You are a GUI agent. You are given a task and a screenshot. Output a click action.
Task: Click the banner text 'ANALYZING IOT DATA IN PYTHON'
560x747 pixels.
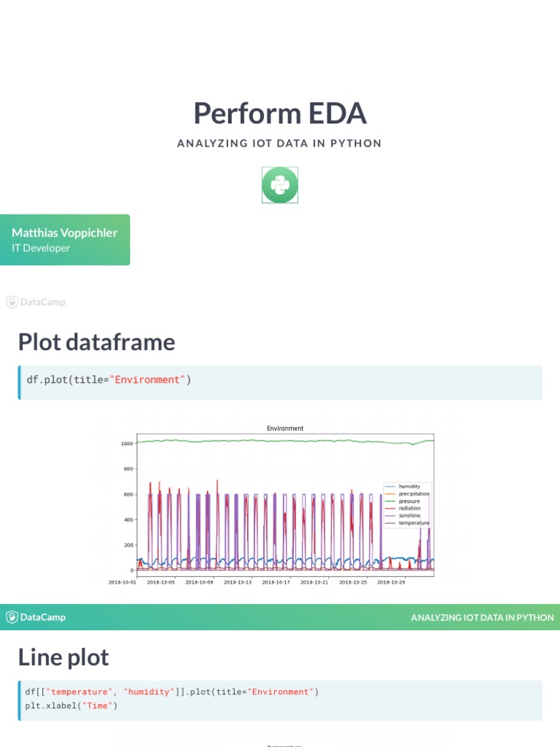tap(482, 617)
